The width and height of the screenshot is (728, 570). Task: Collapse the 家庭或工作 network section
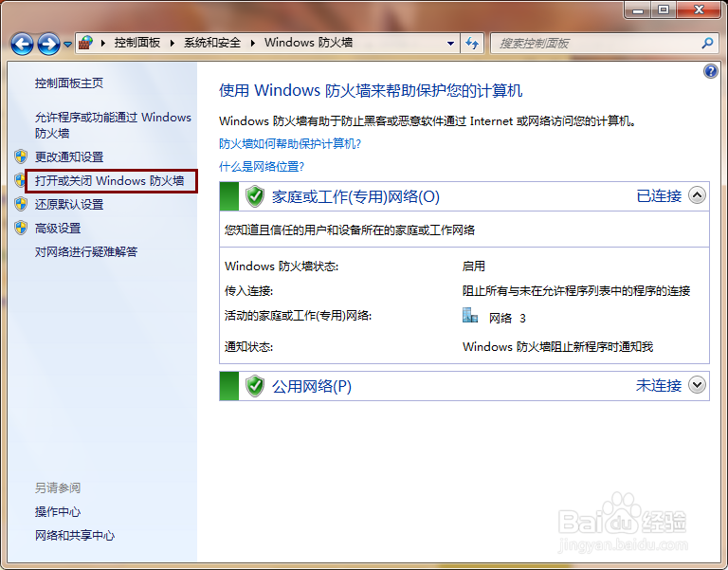tap(697, 195)
